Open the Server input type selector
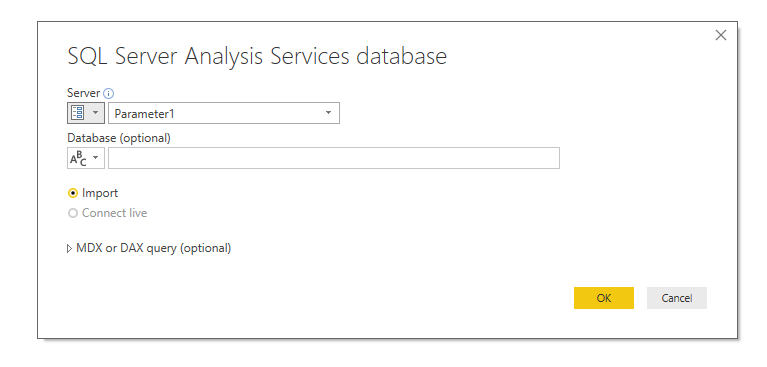 click(x=86, y=113)
